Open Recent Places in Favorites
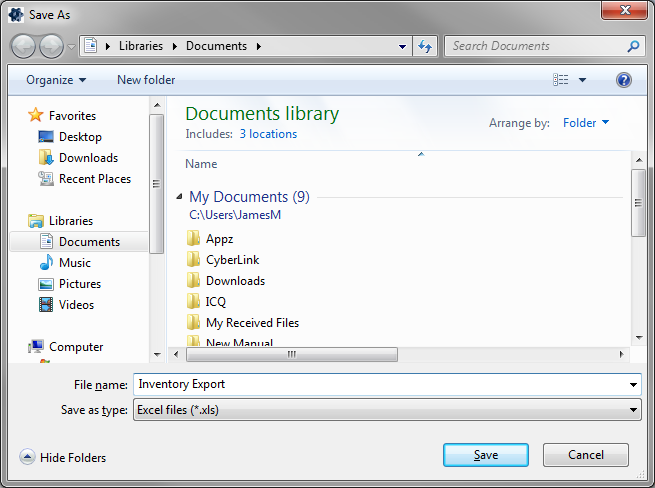655x488 pixels. (94, 179)
